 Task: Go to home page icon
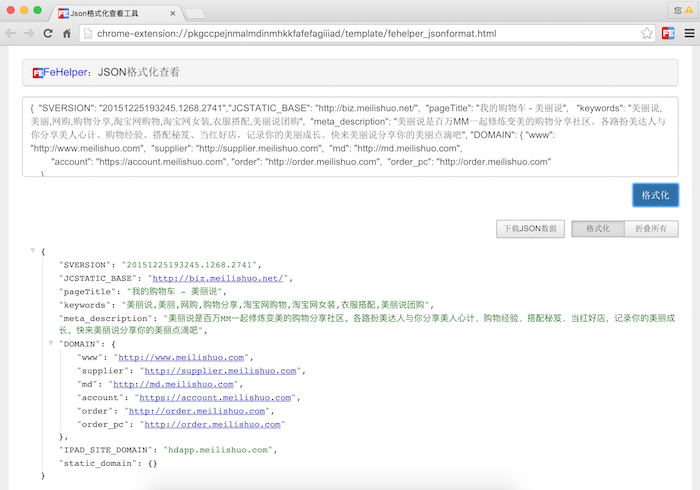point(67,33)
